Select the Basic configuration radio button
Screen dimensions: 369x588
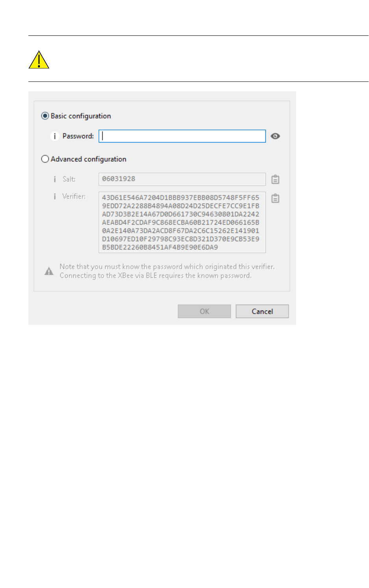tap(45, 116)
